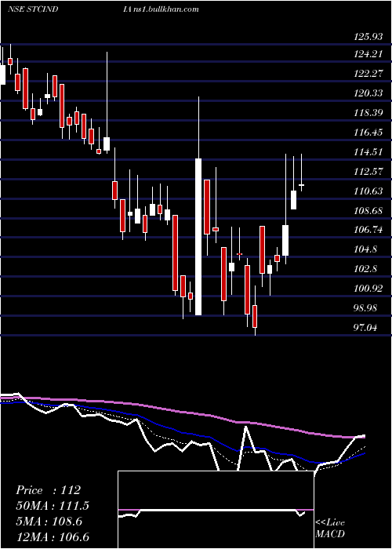Click the NSE STCIND ticker label
The width and height of the screenshot is (392, 549).
33,9
